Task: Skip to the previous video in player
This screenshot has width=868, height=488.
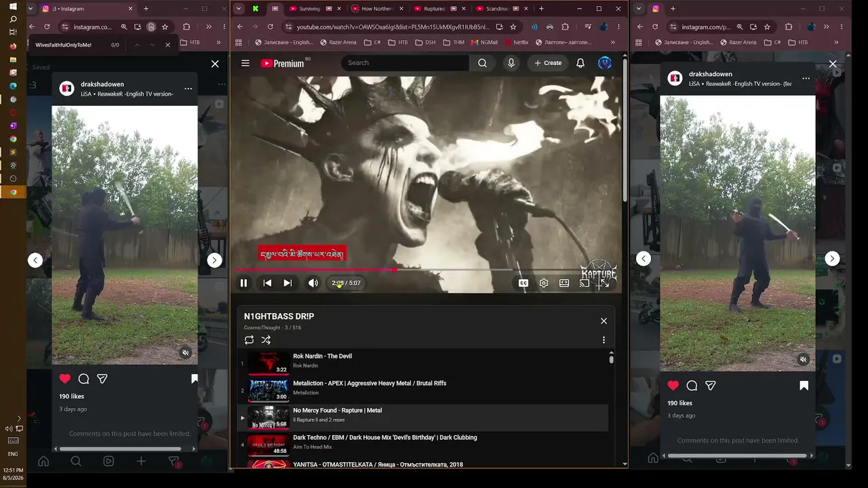Action: [267, 283]
